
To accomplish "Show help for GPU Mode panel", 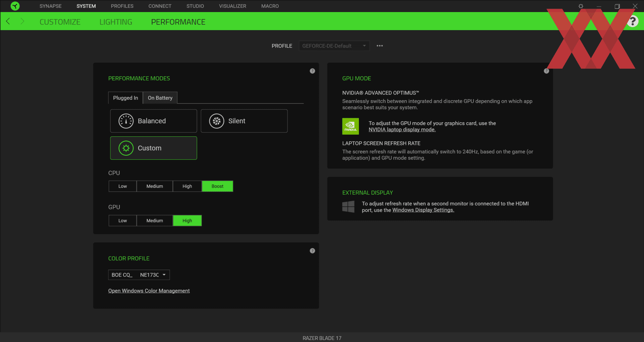I will (546, 71).
